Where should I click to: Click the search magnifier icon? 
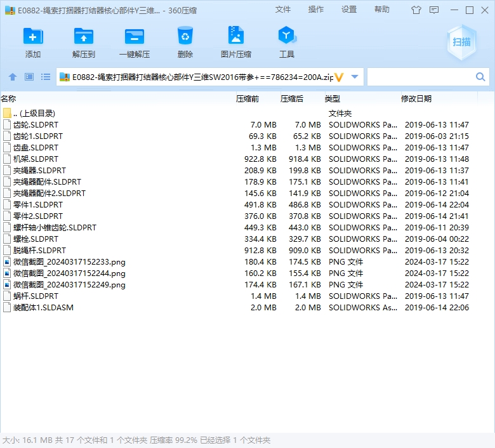[x=480, y=77]
